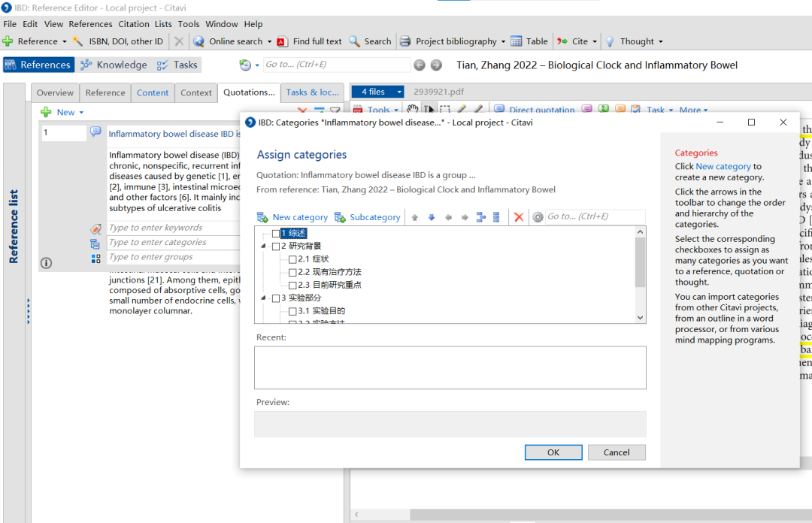
Task: Click the expand all categories icon
Action: point(480,217)
